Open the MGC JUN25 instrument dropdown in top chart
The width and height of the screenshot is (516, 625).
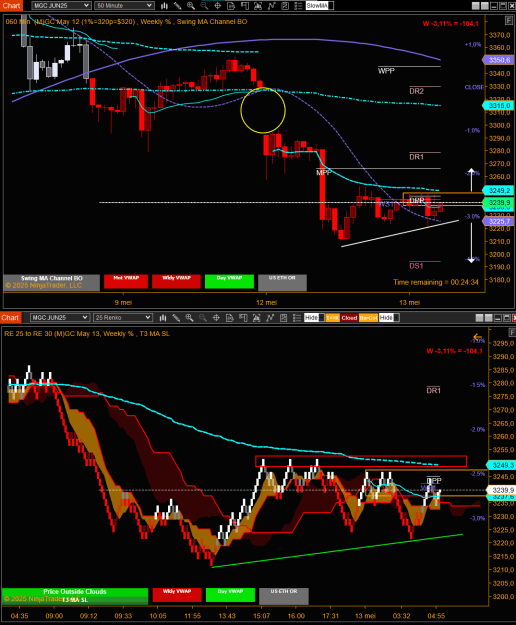coord(61,6)
